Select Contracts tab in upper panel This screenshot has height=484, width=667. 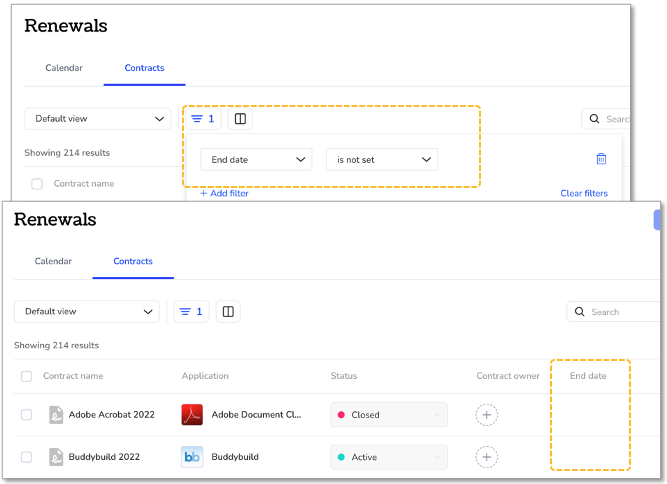(144, 68)
